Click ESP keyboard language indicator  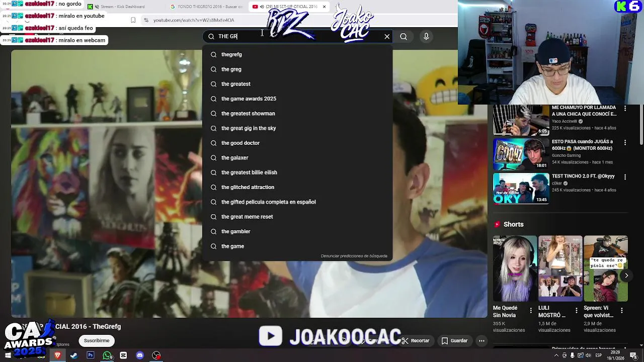coord(598,355)
